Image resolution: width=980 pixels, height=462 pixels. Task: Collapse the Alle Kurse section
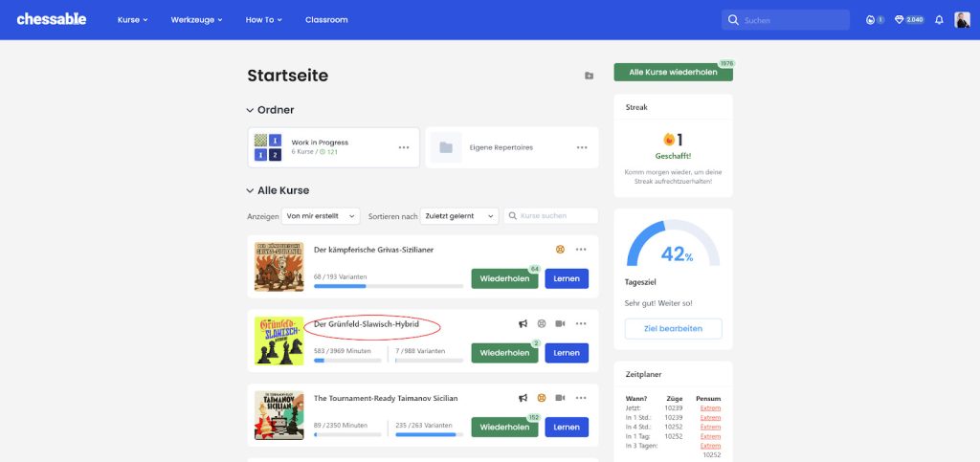click(x=251, y=190)
